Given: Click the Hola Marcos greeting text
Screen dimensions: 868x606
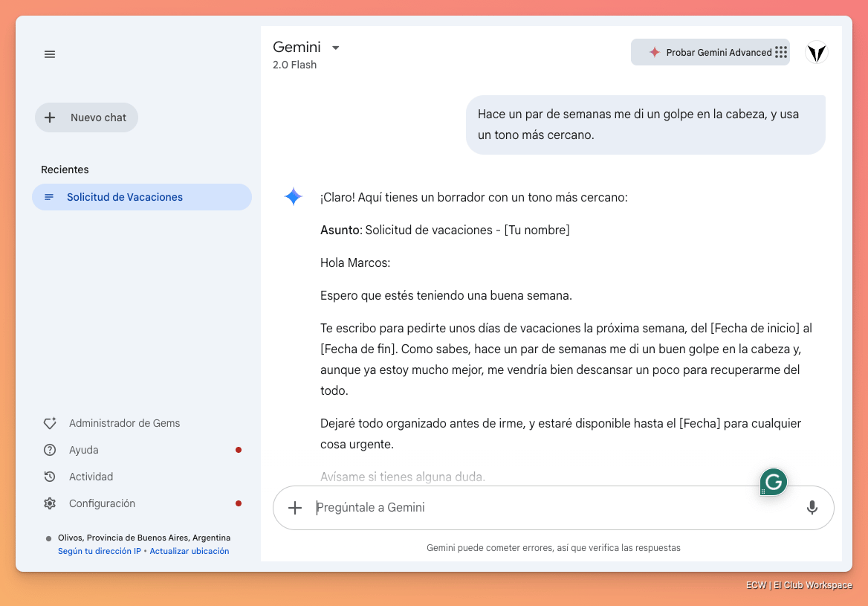Looking at the screenshot, I should pos(355,262).
